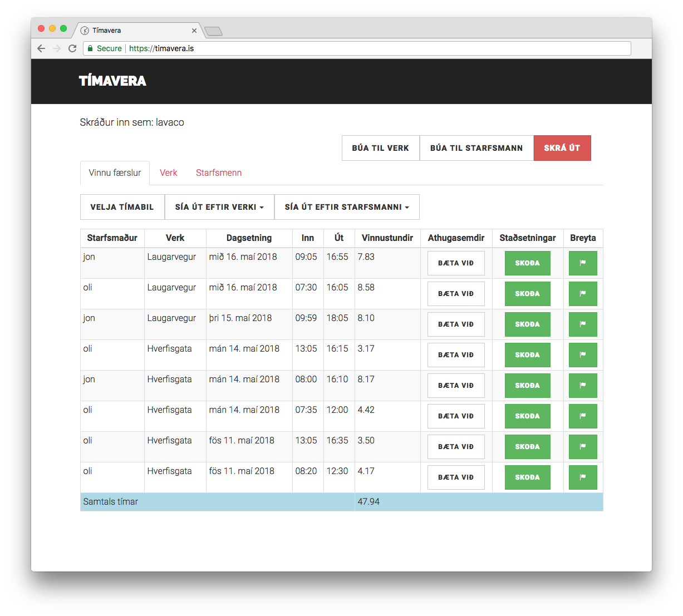
Task: Click the flag edit icon for oli 13:05–16:15 row
Action: [x=583, y=355]
